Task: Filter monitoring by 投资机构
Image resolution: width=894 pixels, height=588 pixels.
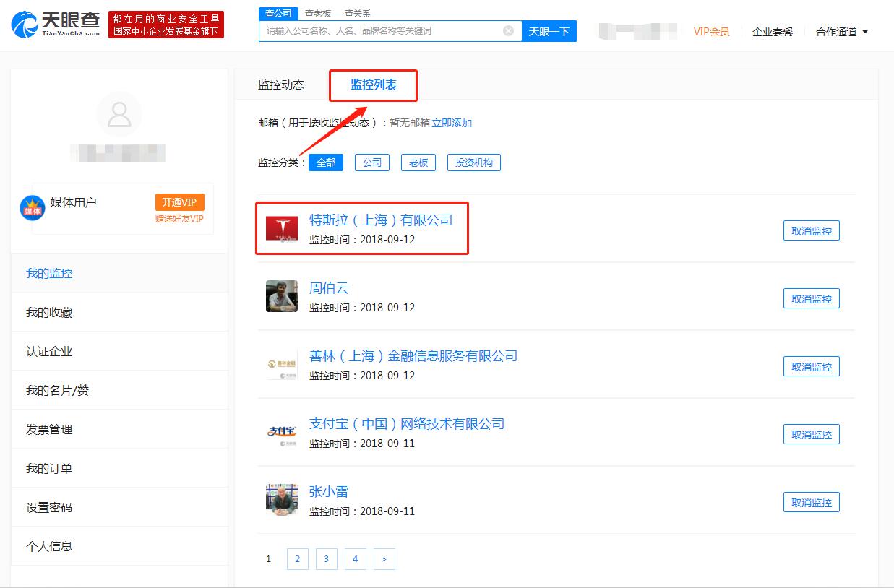Action: coord(474,163)
